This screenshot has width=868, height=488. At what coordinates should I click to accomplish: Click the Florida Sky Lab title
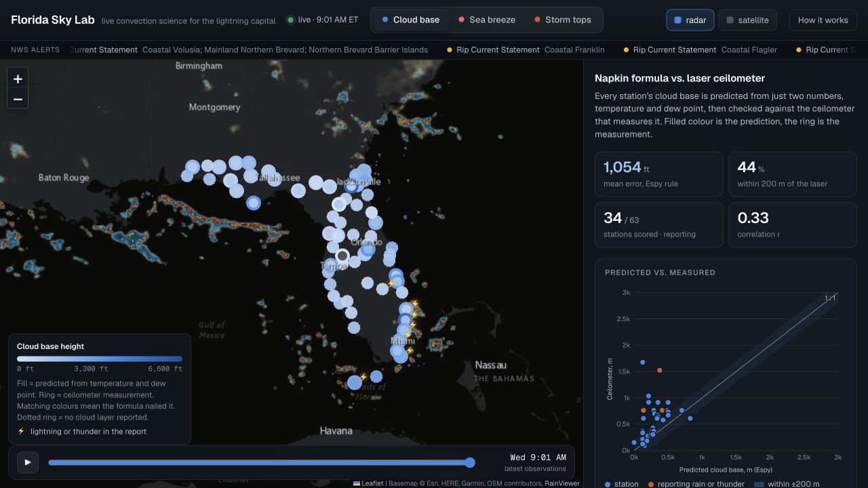tap(53, 20)
